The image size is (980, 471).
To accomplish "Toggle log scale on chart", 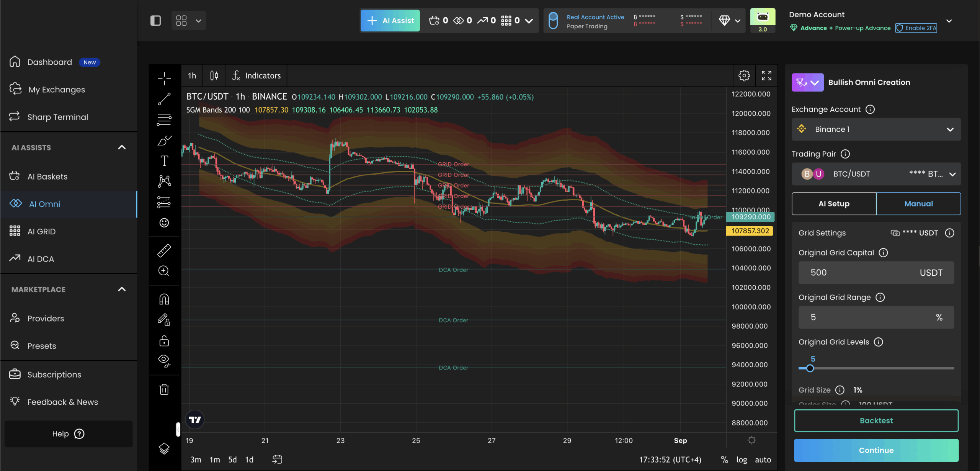I will (x=742, y=460).
